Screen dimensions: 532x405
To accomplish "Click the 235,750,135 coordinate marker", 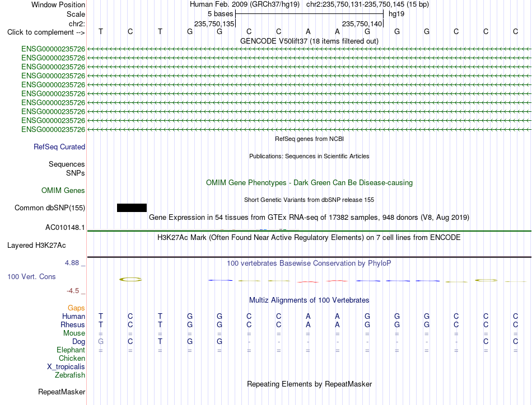I will coord(214,23).
